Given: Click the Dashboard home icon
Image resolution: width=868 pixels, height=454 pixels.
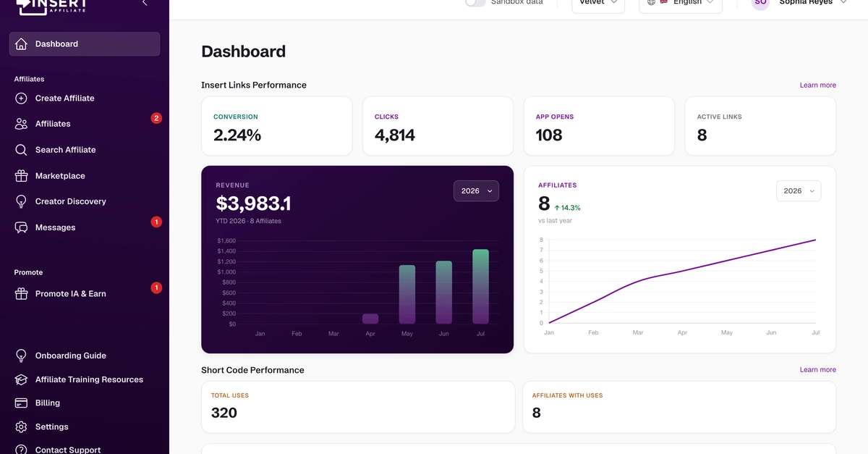Looking at the screenshot, I should pos(21,43).
